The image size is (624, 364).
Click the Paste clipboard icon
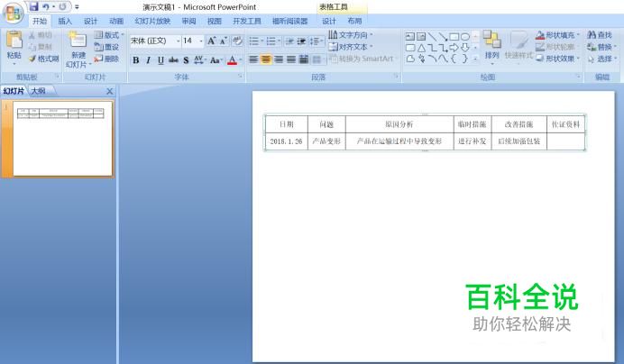point(14,40)
